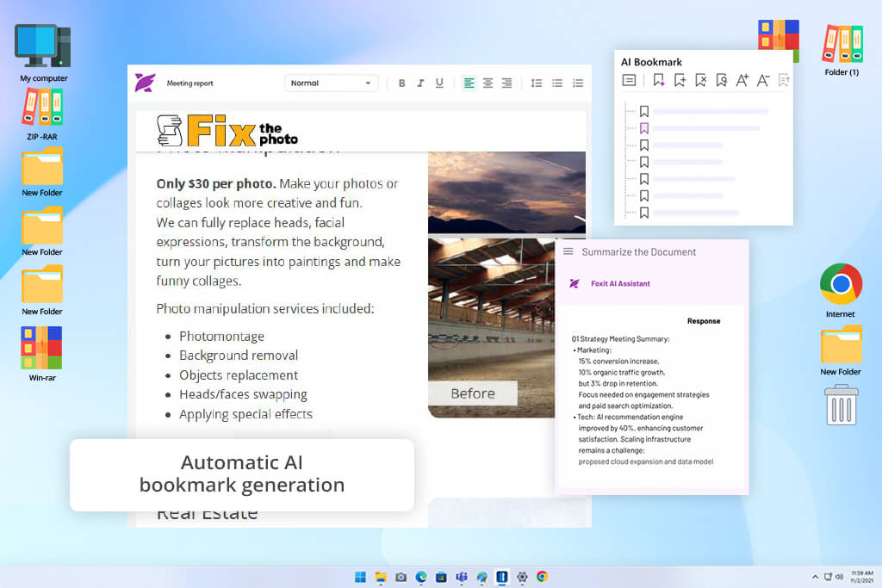The width and height of the screenshot is (882, 588).
Task: Select the Recycle Bin desktop icon
Action: tap(842, 405)
